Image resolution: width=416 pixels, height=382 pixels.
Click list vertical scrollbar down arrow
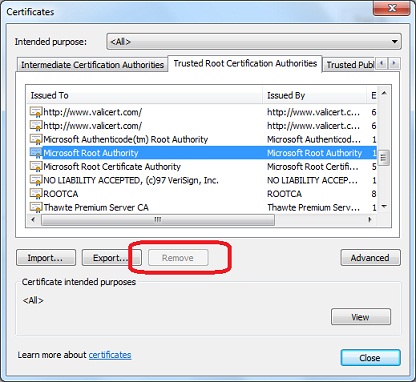[x=384, y=207]
